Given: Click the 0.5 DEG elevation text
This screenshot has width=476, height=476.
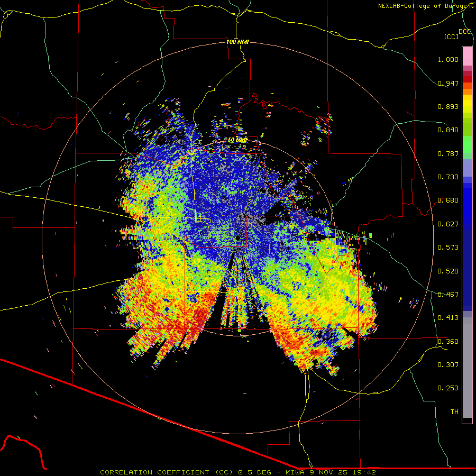Looking at the screenshot, I should [254, 472].
